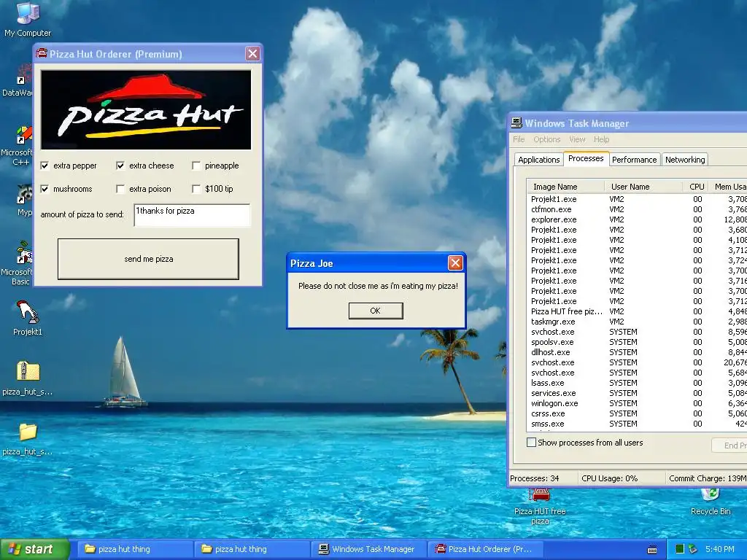Open the Options menu in Task Manager

tap(547, 139)
